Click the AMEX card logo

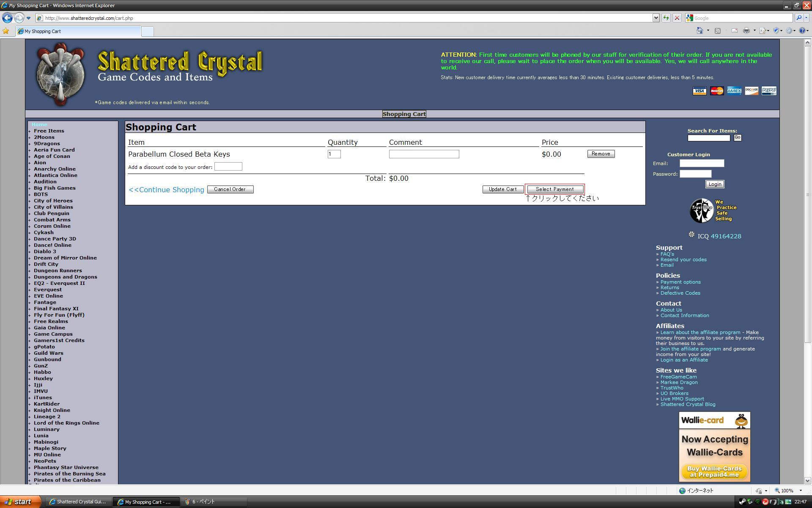[x=734, y=91]
